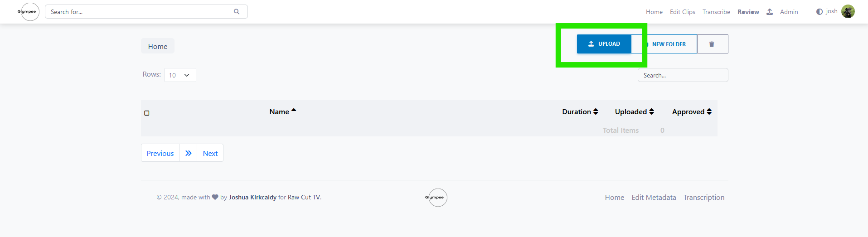Open the Rows per page dropdown
Image resolution: width=868 pixels, height=237 pixels.
[180, 75]
